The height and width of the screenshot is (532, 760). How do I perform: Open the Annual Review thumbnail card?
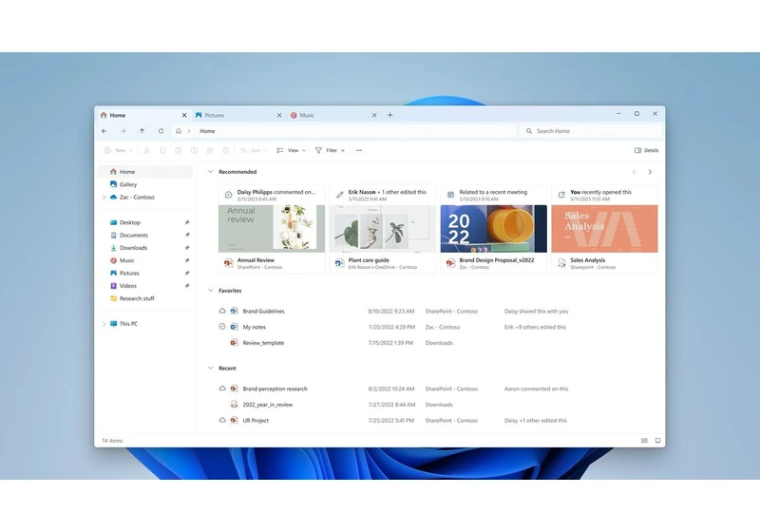[x=272, y=229]
